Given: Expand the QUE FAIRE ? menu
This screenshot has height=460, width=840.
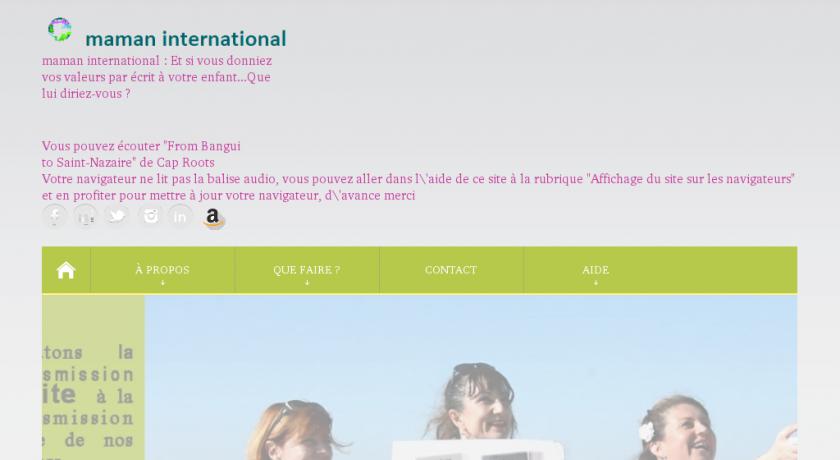Looking at the screenshot, I should pyautogui.click(x=307, y=270).
